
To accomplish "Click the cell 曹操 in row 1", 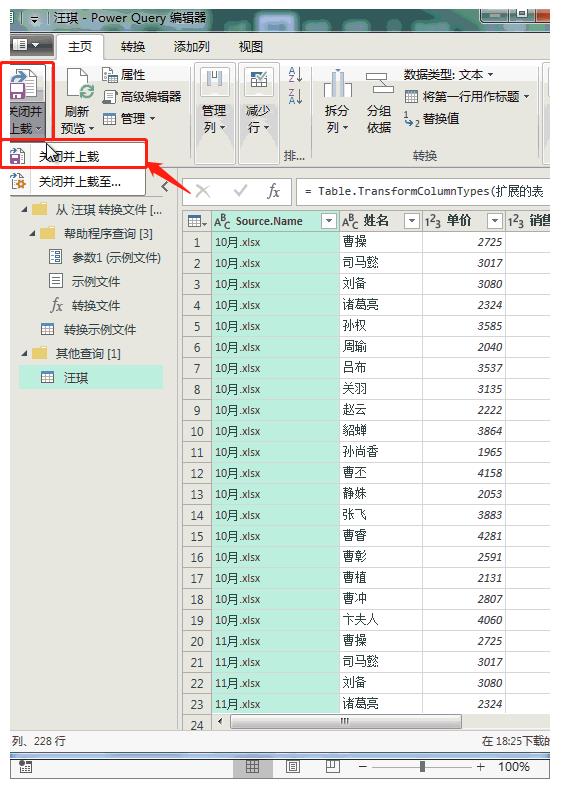I will [x=381, y=242].
